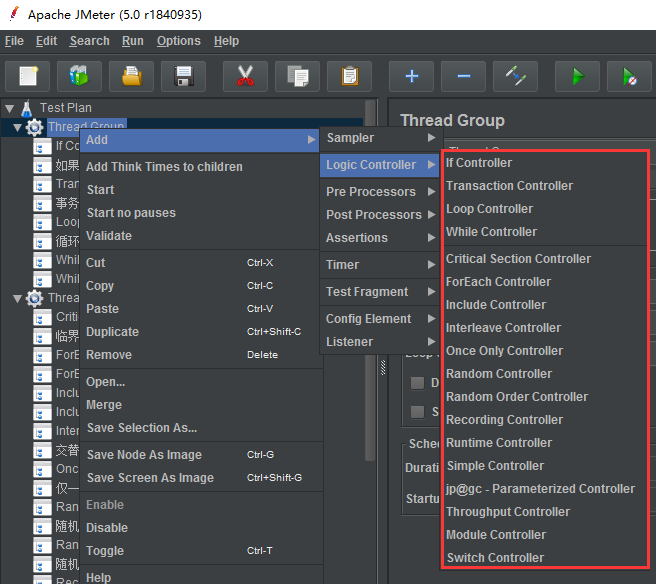Screen dimensions: 656x584
Task: Choose Save Screen As Image
Action: click(200, 478)
